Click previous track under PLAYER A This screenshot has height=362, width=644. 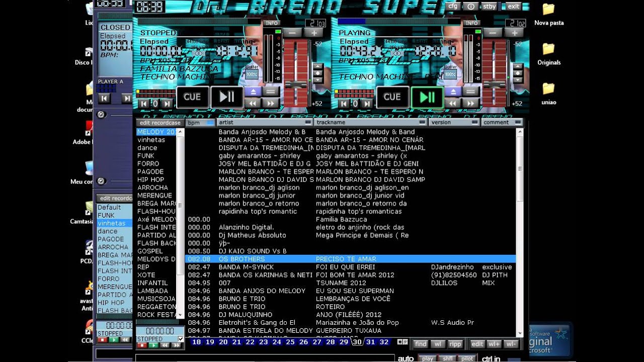[x=104, y=99]
